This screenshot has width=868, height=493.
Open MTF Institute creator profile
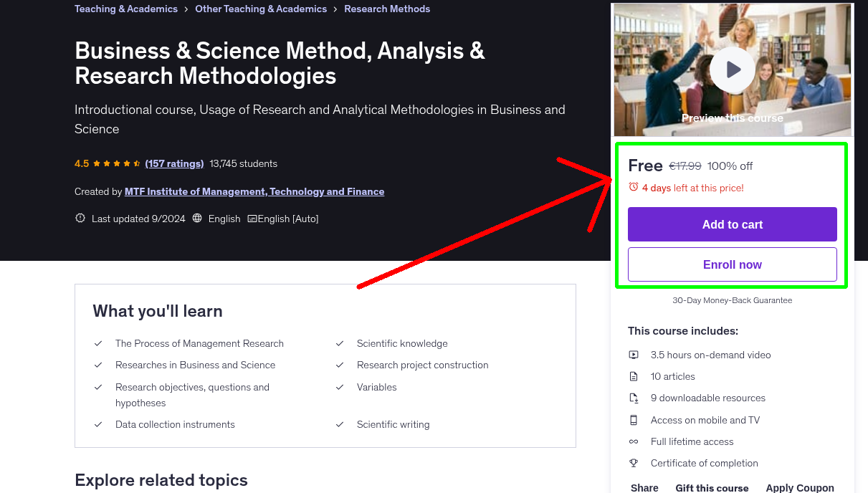tap(254, 191)
